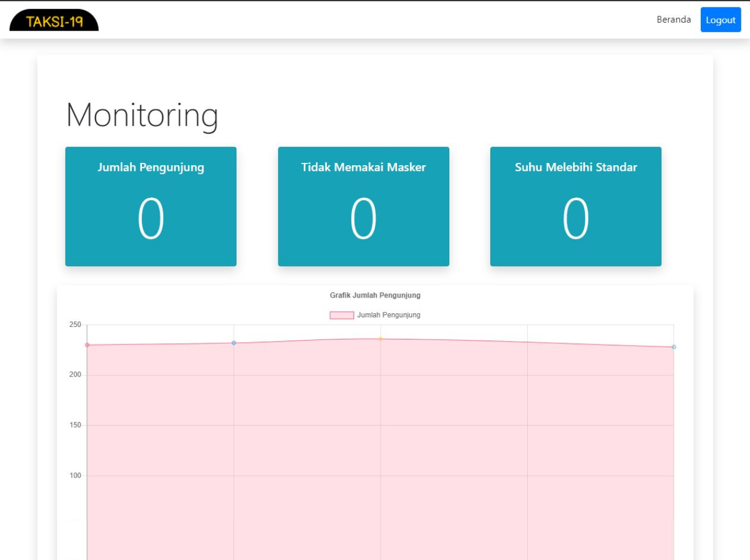Image resolution: width=750 pixels, height=560 pixels.
Task: Click the Grafik Jumlah Pengunjung chart title
Action: [x=375, y=295]
